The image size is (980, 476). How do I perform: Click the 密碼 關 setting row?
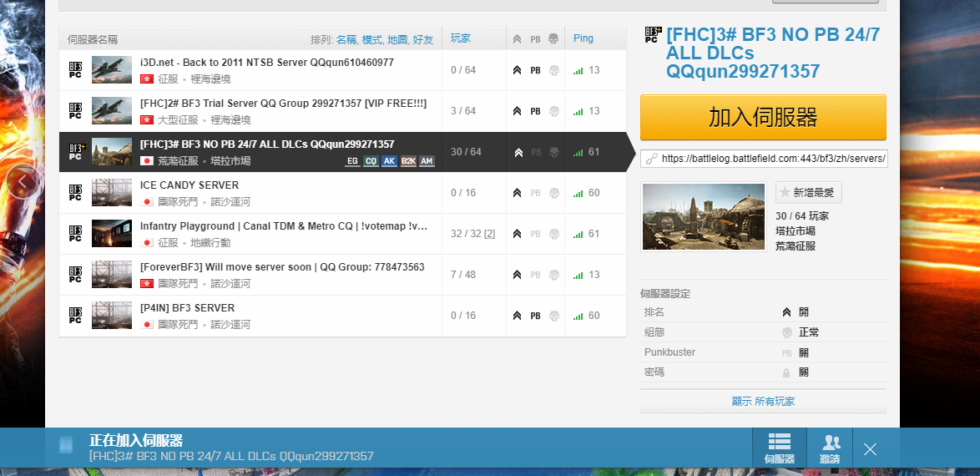click(763, 372)
